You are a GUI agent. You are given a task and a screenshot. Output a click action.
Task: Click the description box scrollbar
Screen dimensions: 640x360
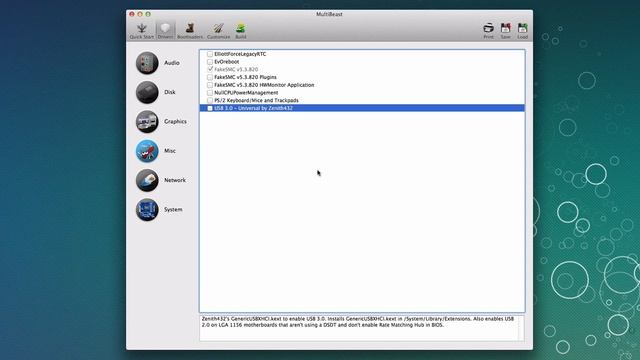(x=521, y=328)
